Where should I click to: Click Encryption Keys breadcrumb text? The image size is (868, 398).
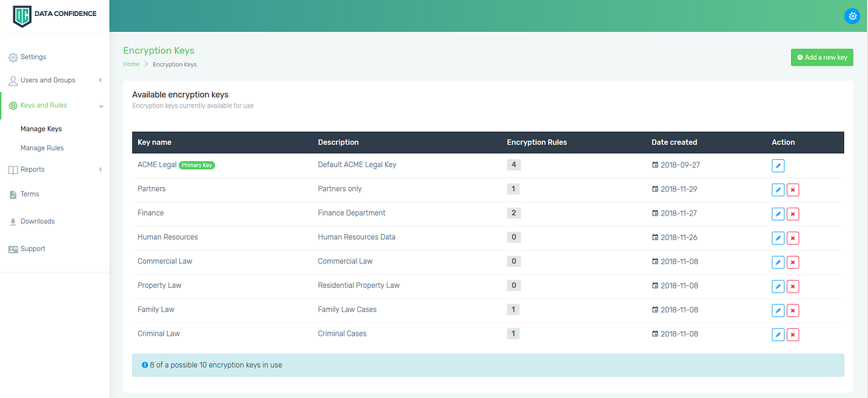point(175,64)
